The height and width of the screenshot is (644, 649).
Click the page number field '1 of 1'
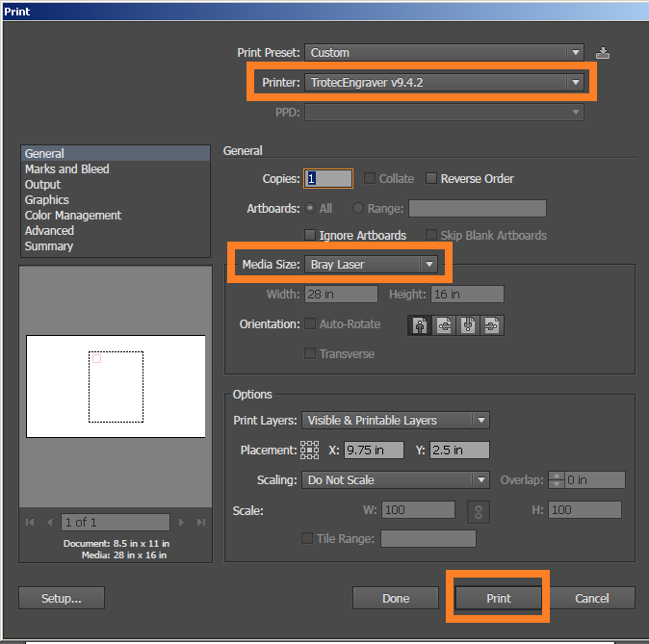pos(115,523)
